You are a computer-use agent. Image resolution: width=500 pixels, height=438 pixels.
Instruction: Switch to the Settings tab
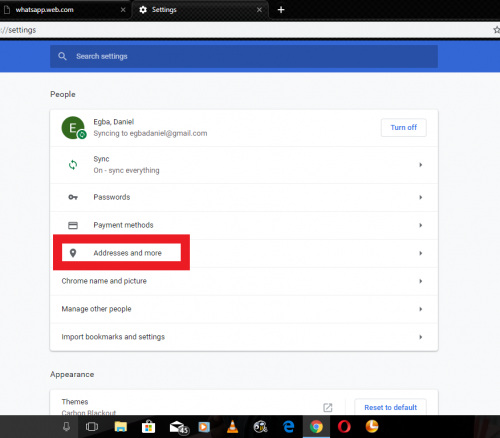[x=200, y=10]
